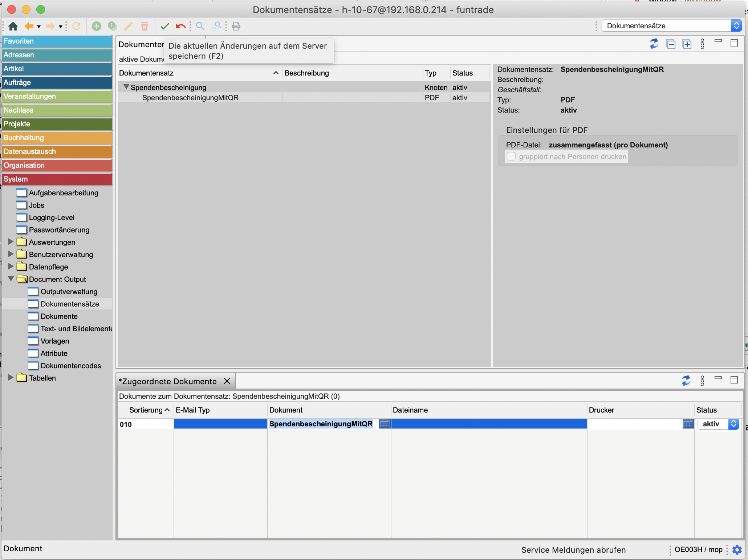Open Dokument lookup icon for SpendenbescheinigungMitQR

384,424
